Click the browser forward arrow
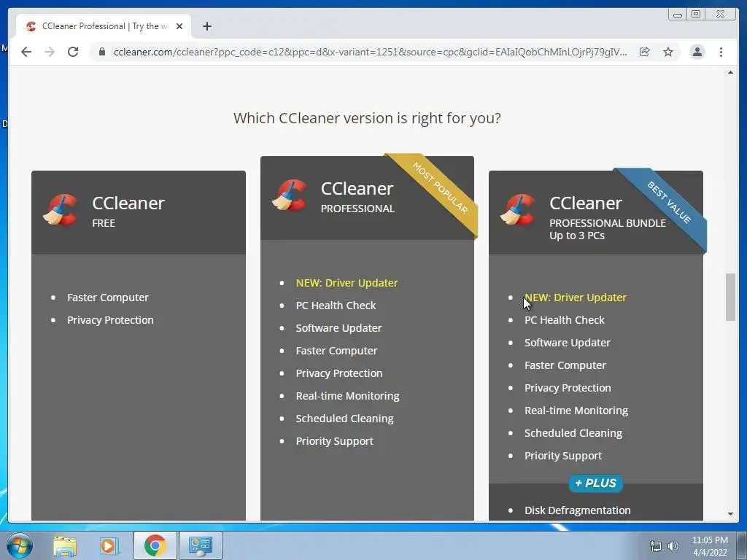The image size is (747, 560). tap(50, 52)
